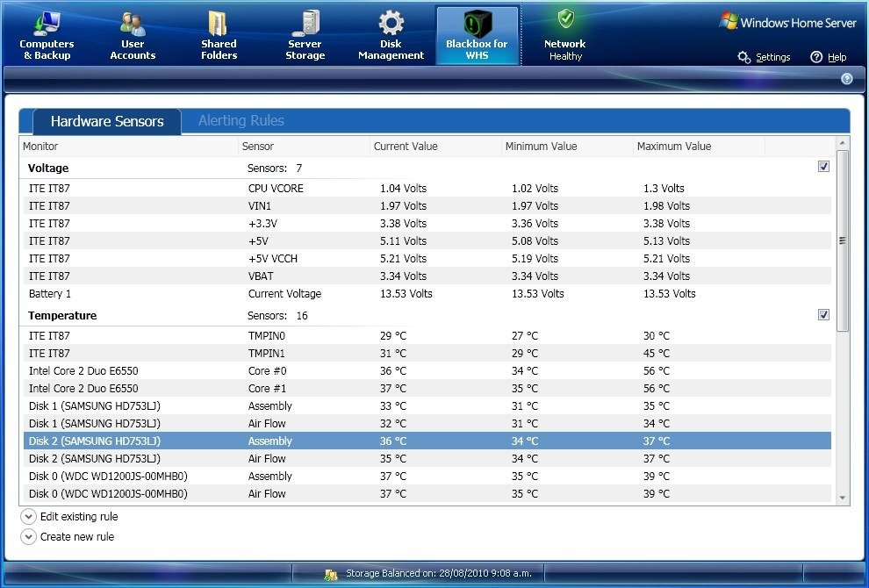
Task: Expand Create new rule
Action: coord(28,537)
